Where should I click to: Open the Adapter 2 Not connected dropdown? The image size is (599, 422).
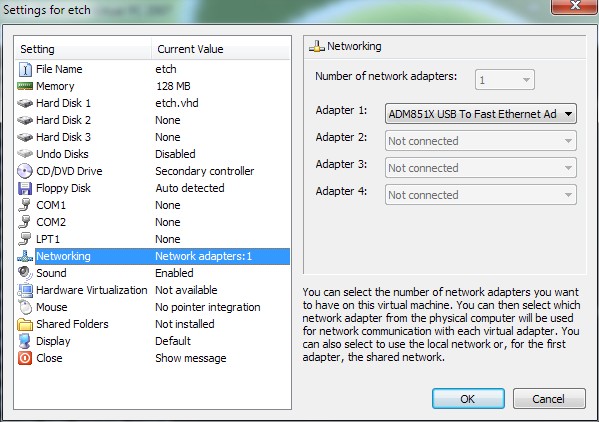(481, 141)
